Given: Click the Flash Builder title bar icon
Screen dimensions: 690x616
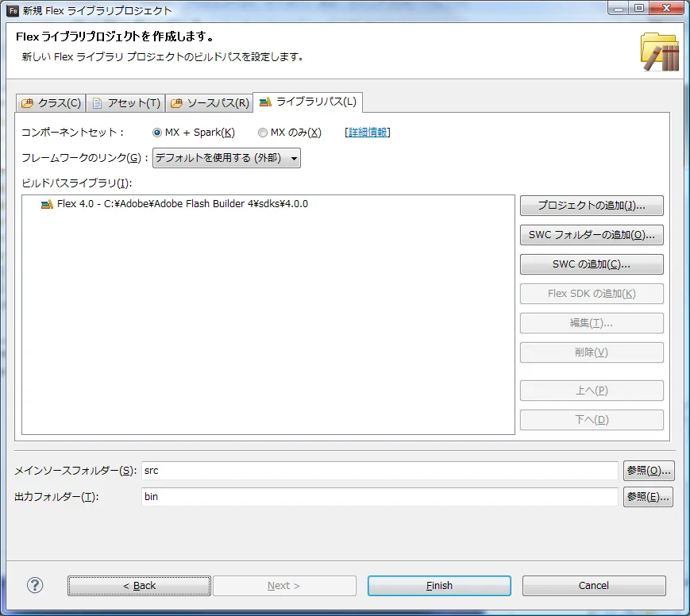Looking at the screenshot, I should click(13, 10).
